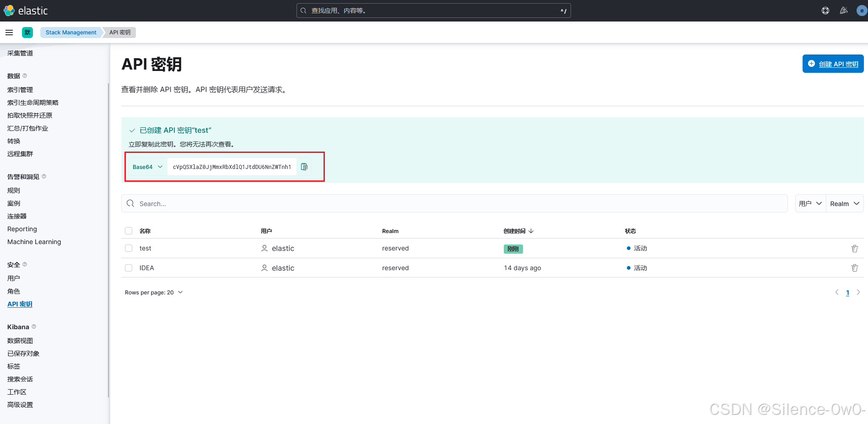Open the newsfeed icon in header
Screen dimensions: 868x424
click(844, 11)
